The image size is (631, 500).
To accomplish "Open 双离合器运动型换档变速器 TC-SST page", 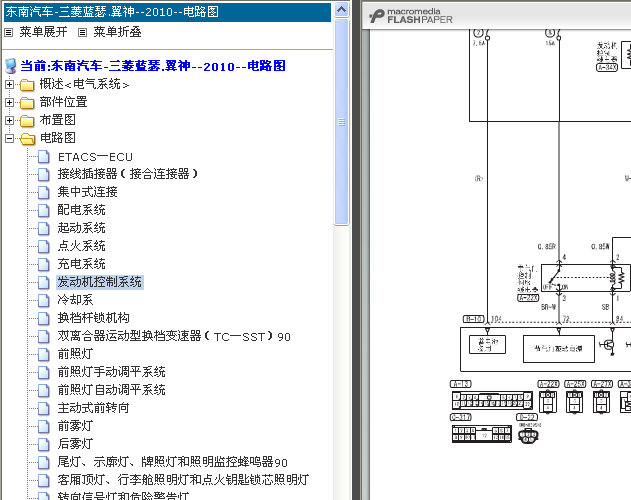I will [x=174, y=336].
